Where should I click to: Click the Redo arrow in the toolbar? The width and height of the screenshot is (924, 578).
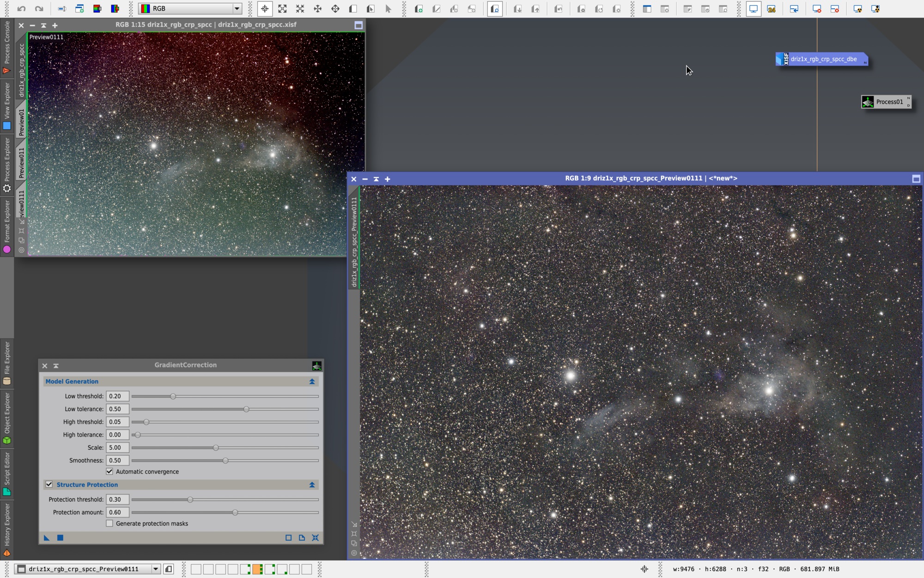coord(39,8)
